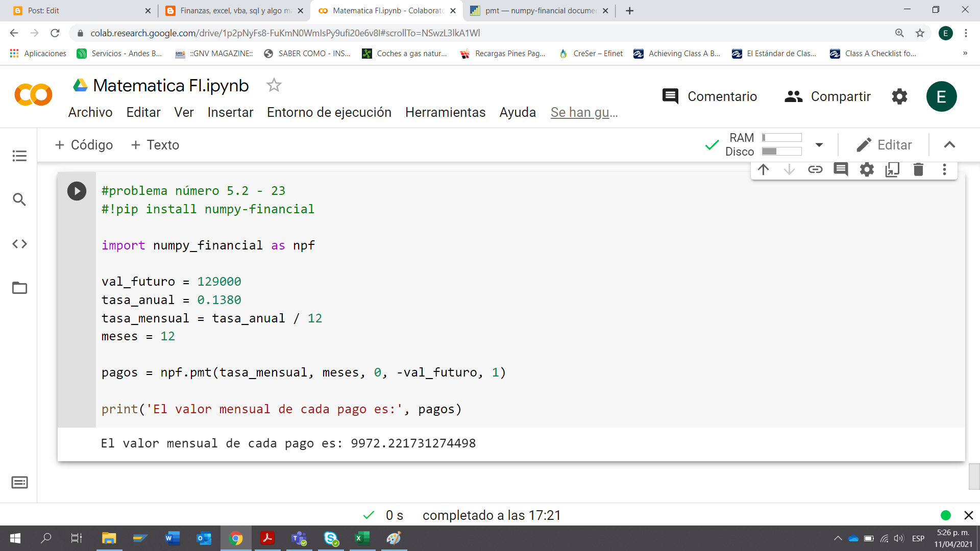Open the RAM and Disk resources dropdown
Screen dimensions: 980x551
[x=819, y=145]
